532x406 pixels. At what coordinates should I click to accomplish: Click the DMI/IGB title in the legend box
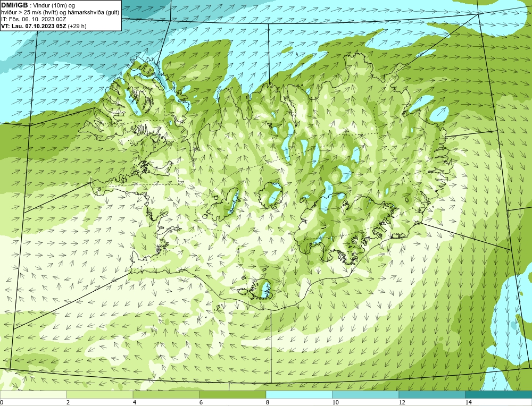(x=14, y=5)
